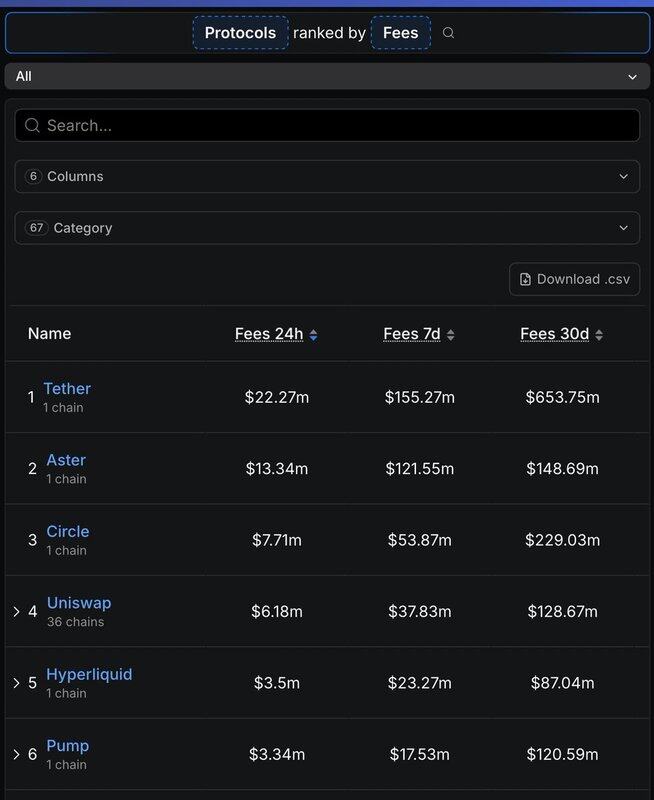Expand the Pump row chevron
Viewport: 654px width, 800px height.
16,754
